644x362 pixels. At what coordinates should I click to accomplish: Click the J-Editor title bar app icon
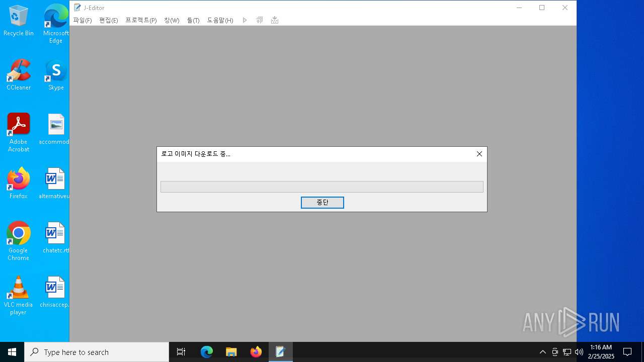tap(77, 8)
